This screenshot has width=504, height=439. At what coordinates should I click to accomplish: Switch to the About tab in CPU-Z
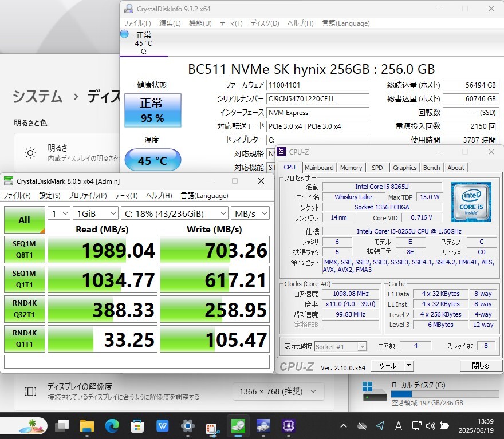point(456,168)
